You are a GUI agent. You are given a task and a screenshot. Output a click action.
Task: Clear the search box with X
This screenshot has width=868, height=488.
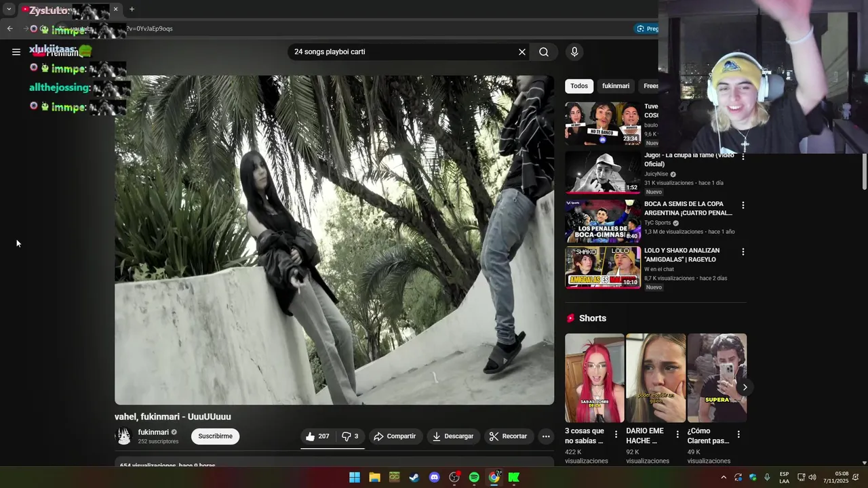click(x=522, y=52)
